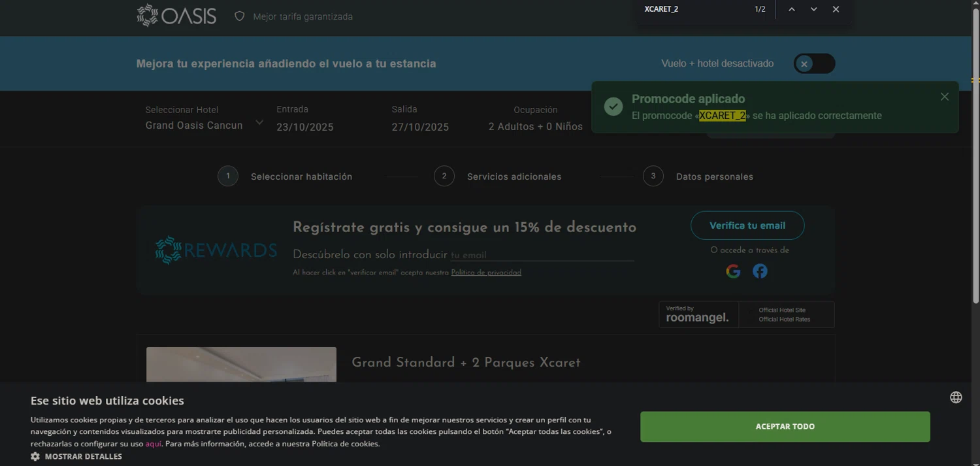Screen dimensions: 980x466
Task: Click the shield icon beside Mejor tarifa garantizada
Action: tap(240, 16)
